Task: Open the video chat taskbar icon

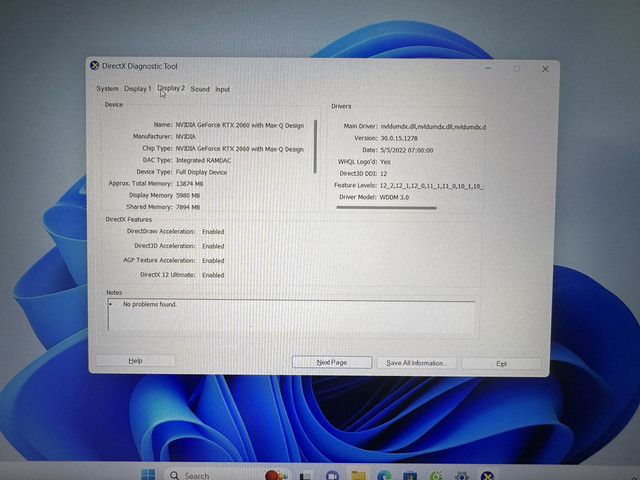Action: 332,476
